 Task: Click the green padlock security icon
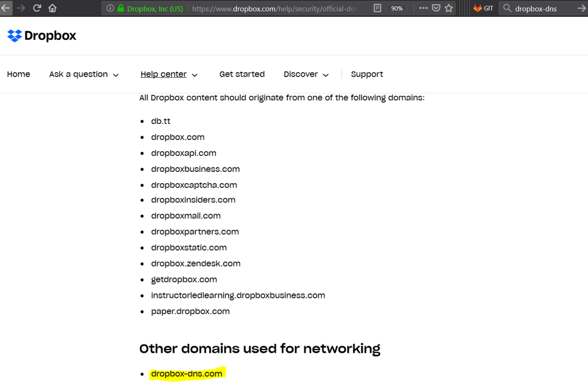point(121,8)
